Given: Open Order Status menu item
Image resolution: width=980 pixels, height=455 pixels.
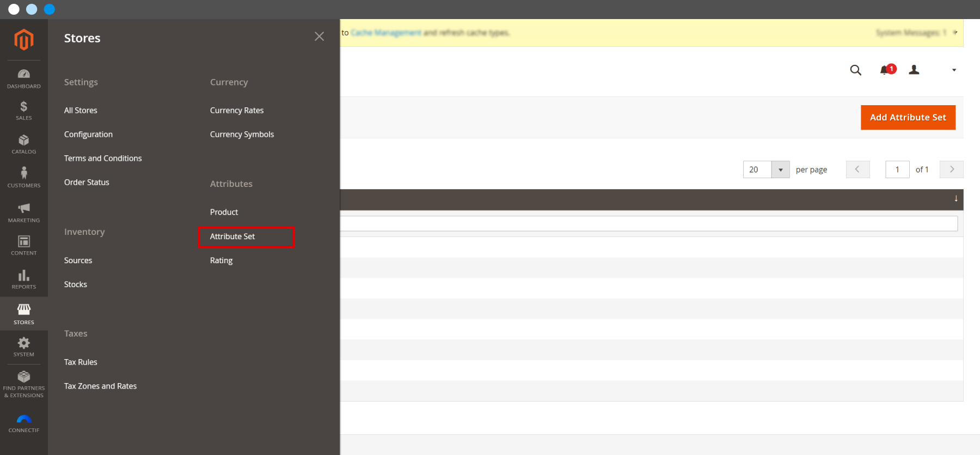Looking at the screenshot, I should click(87, 182).
